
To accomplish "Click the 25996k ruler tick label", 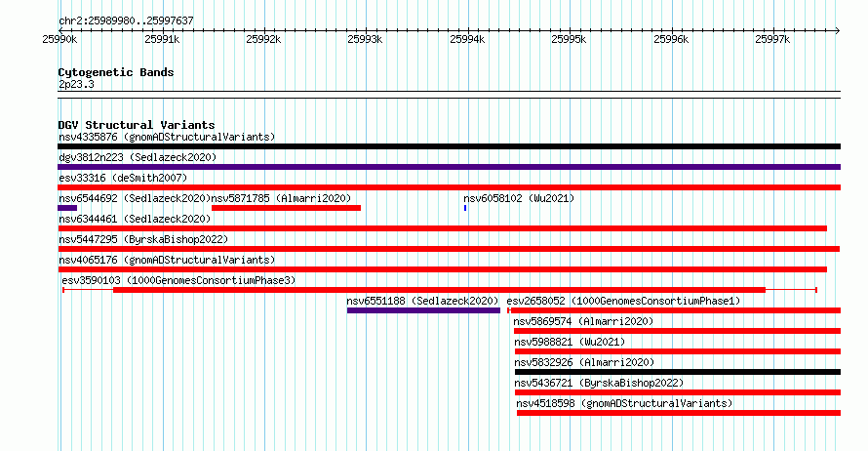I will [671, 39].
